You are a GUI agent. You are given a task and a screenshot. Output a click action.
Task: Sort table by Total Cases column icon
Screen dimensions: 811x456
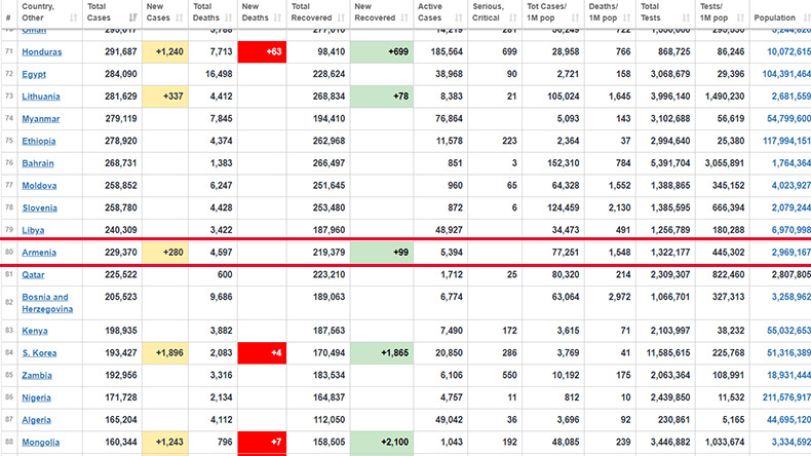point(133,18)
